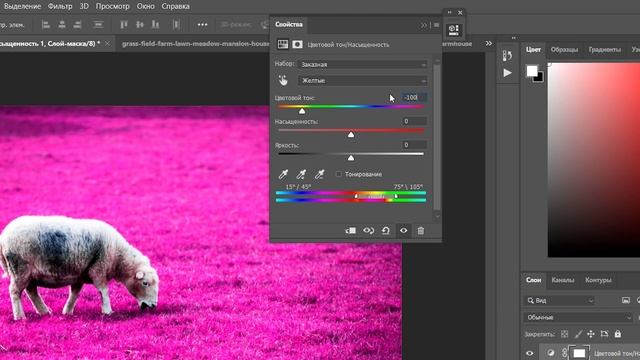Screen dimensions: 640x360
Task: Select the subtract-from-sample eyedropper (minus)
Action: click(320, 174)
